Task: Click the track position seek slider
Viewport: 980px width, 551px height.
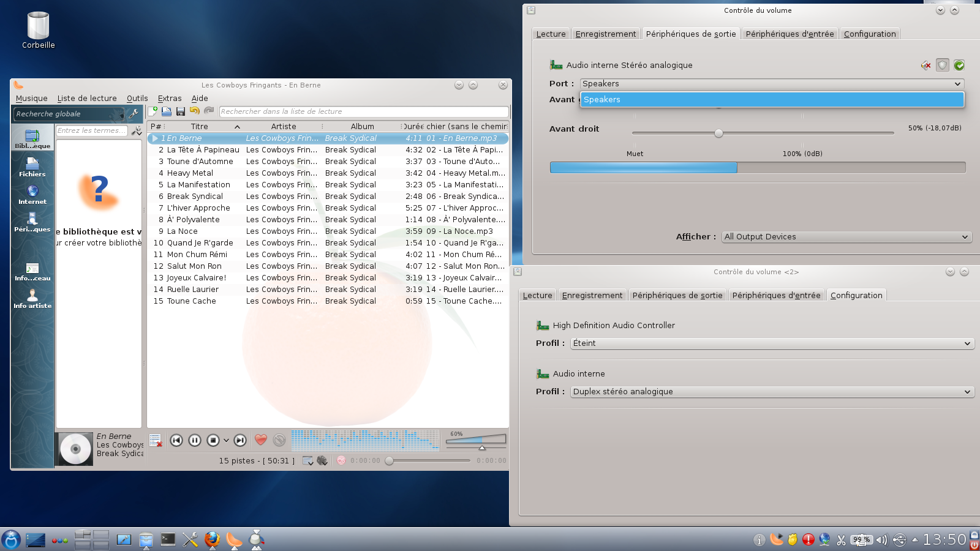Action: click(x=428, y=460)
